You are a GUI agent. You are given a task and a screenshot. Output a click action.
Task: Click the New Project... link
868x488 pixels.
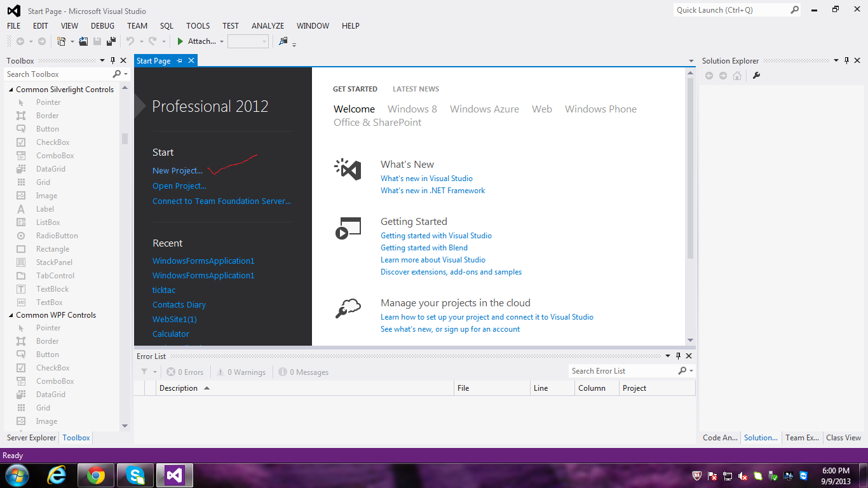[x=177, y=171]
